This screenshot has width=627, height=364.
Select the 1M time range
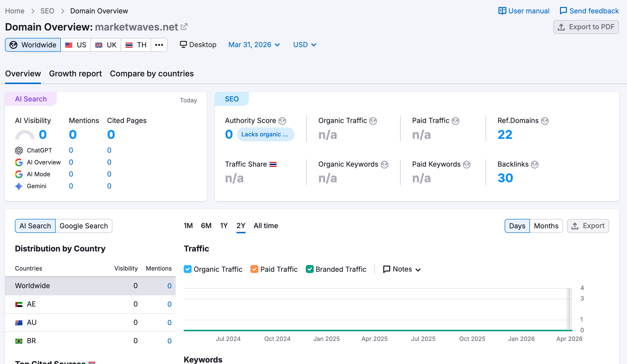188,226
